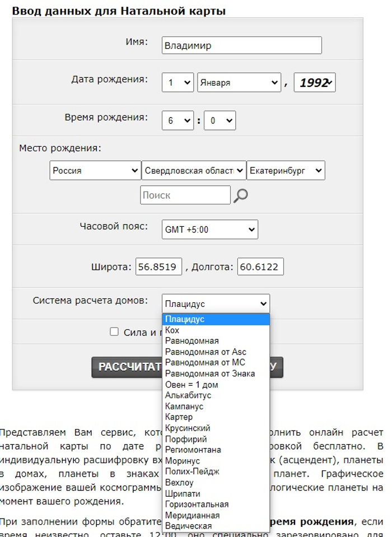Click the name field containing 'Владимир'
The image size is (392, 537).
pyautogui.click(x=241, y=45)
